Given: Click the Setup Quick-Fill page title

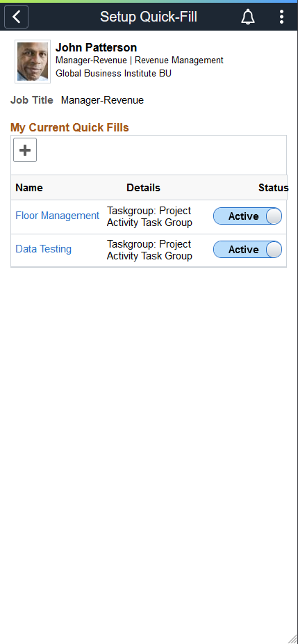Looking at the screenshot, I should point(149,17).
